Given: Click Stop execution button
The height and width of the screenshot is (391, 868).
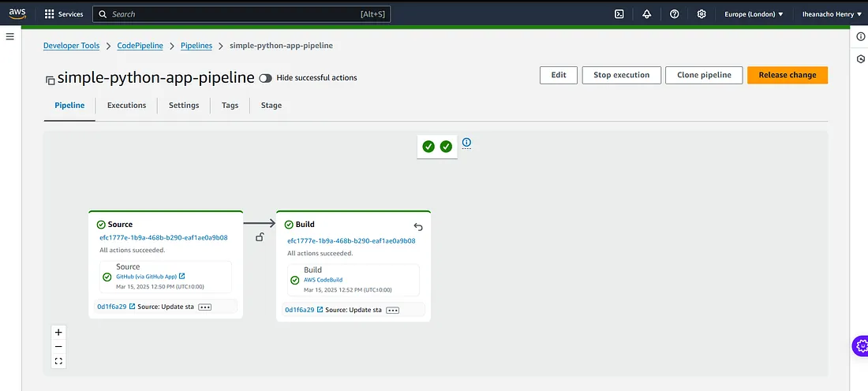Looking at the screenshot, I should click(x=621, y=75).
